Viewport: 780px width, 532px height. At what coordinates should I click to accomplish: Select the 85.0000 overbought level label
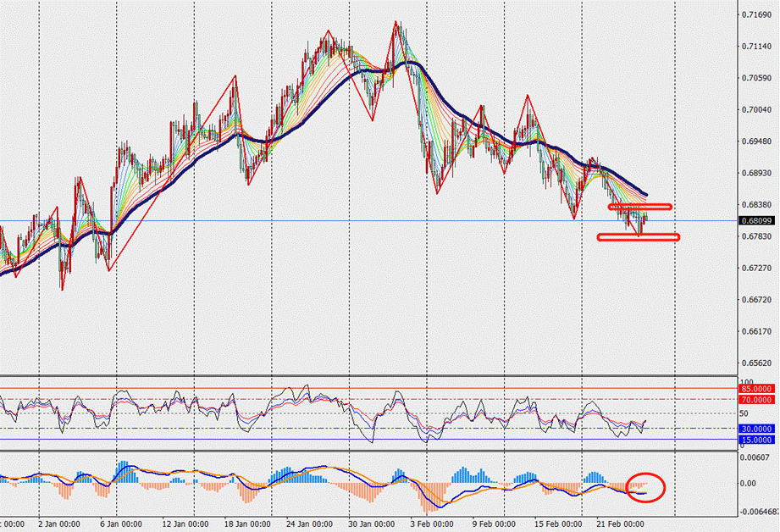pos(755,389)
